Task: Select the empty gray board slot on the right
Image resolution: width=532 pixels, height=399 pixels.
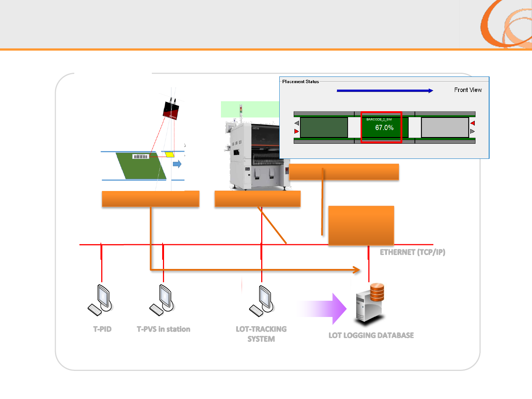Action: point(445,127)
